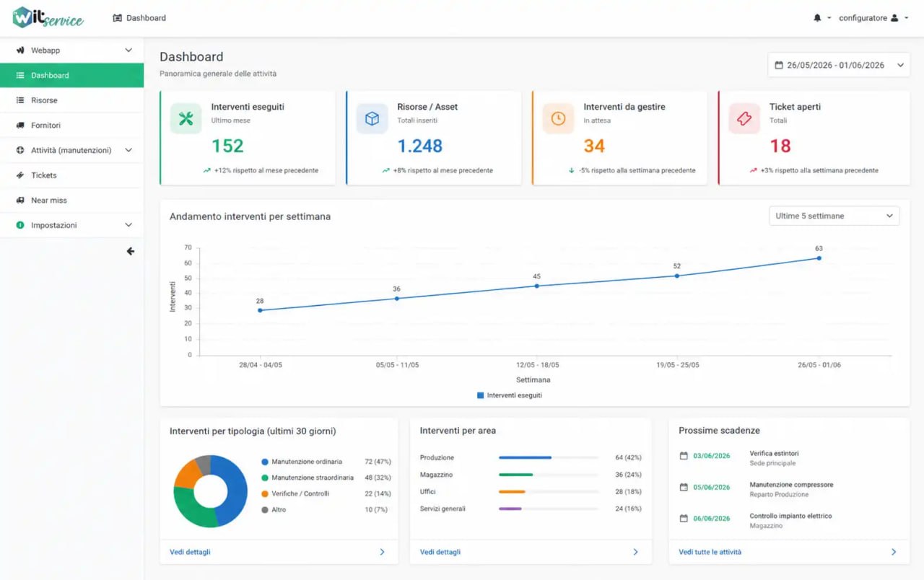Click the calendar icon next to 03/06/2026
The height and width of the screenshot is (580, 924).
click(684, 456)
